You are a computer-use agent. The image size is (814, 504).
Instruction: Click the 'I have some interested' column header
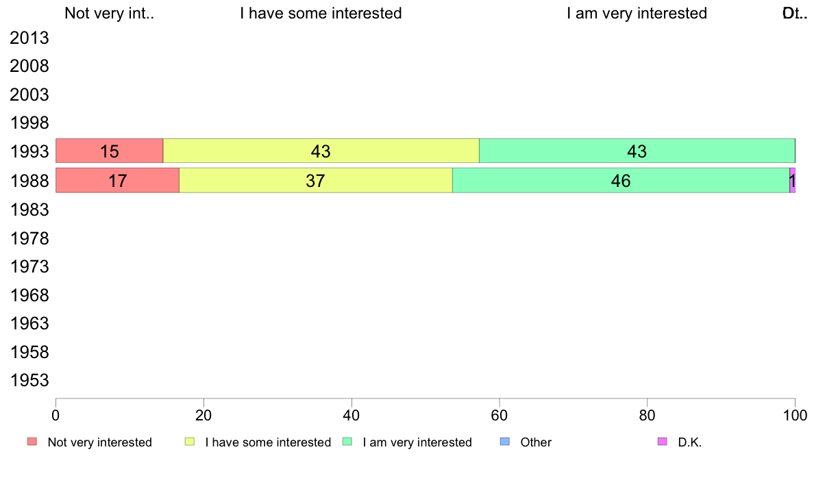click(321, 13)
